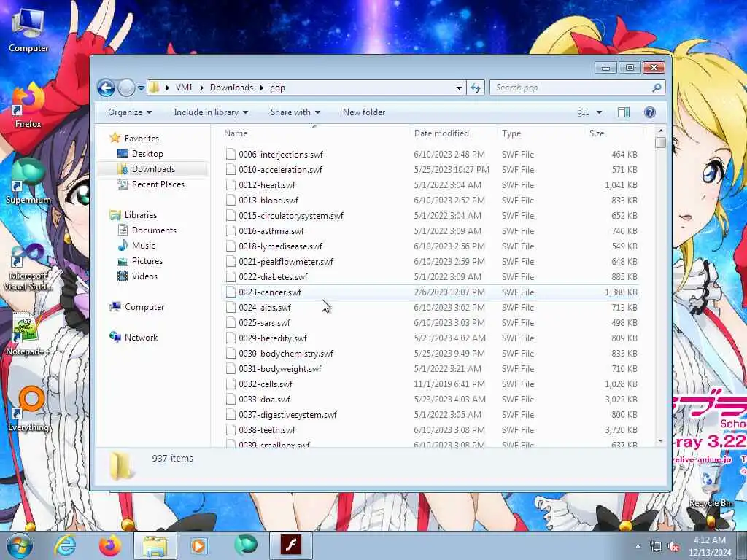
Task: Click the New folder button
Action: point(364,112)
